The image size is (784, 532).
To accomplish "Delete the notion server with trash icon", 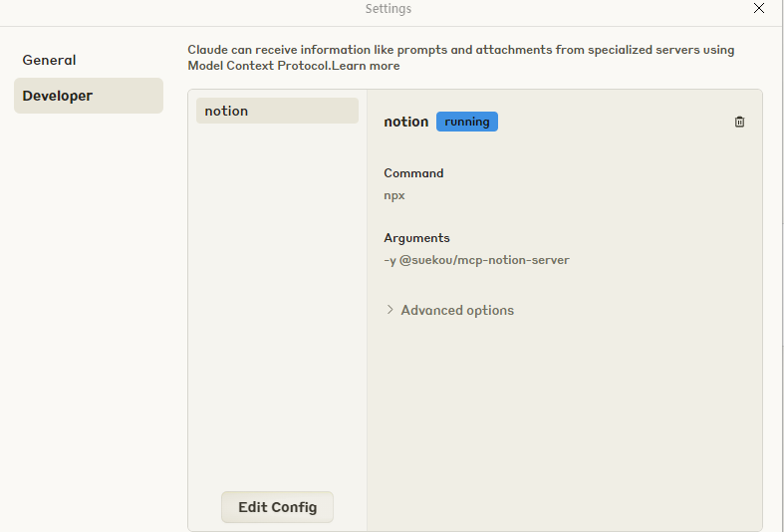I will point(739,122).
